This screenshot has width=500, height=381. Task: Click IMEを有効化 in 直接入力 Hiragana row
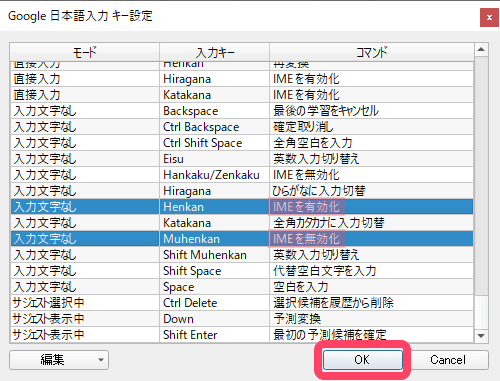tap(371, 79)
